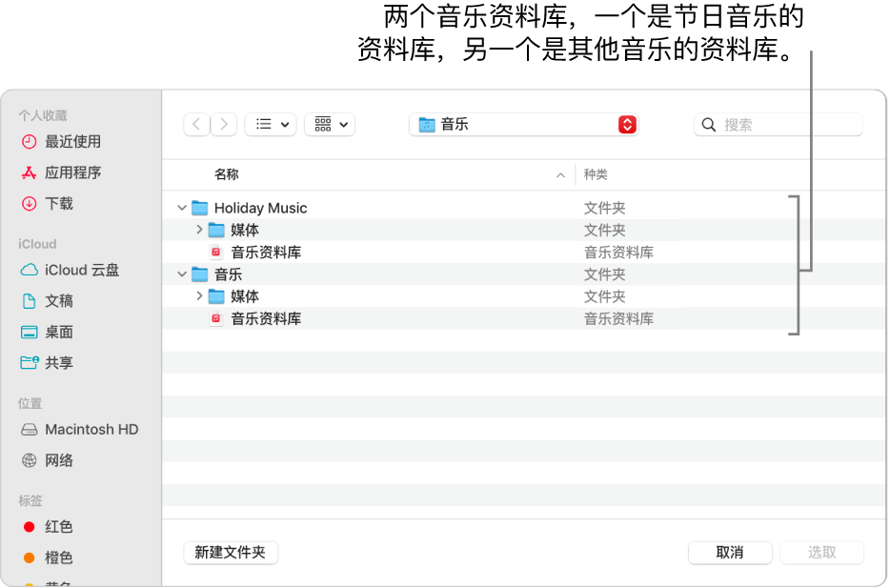Screen dimensions: 890x588
Task: Collapse the 音乐 folder in the list
Action: [x=182, y=274]
